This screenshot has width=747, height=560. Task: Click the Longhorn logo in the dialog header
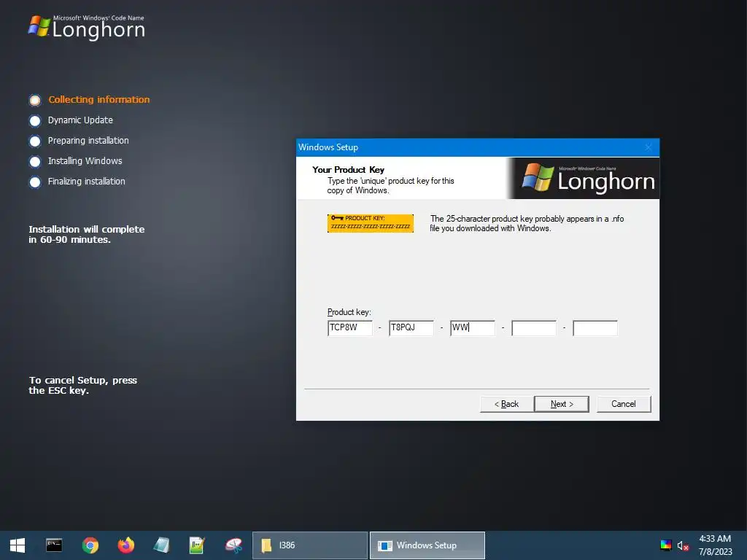(589, 178)
